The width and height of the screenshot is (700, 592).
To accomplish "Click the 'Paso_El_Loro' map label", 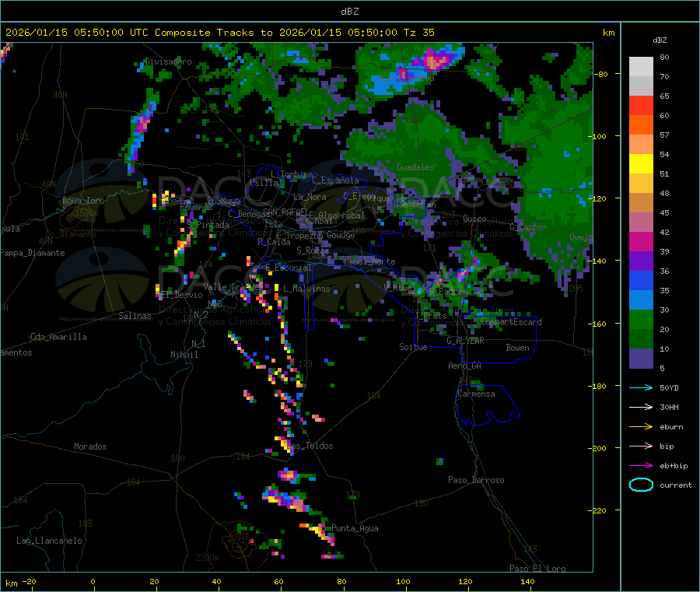I will (x=537, y=569).
